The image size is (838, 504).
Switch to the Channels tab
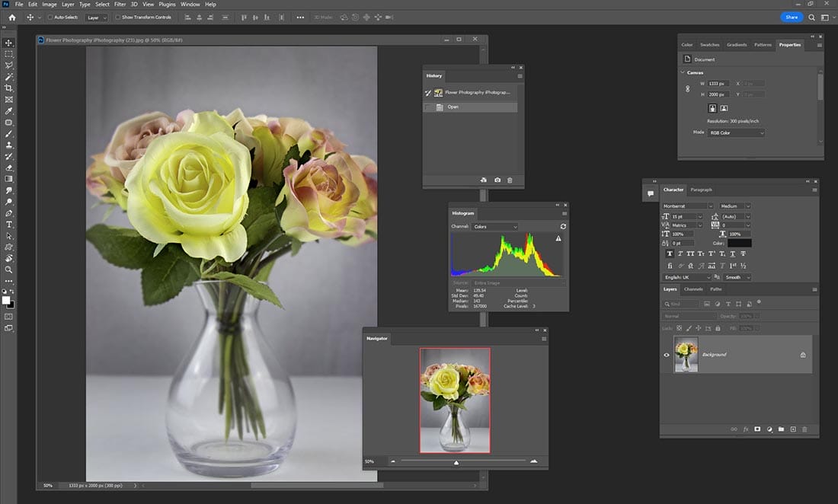(x=693, y=289)
